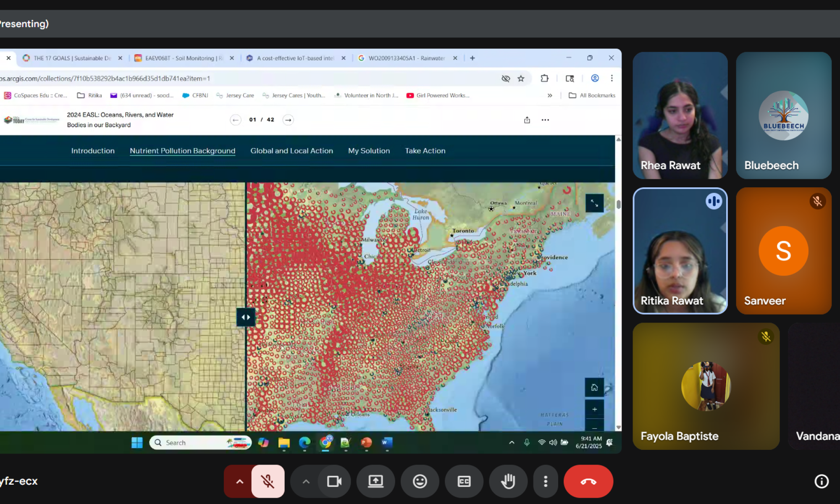The height and width of the screenshot is (504, 840).
Task: Turn on closed captions
Action: tap(464, 481)
